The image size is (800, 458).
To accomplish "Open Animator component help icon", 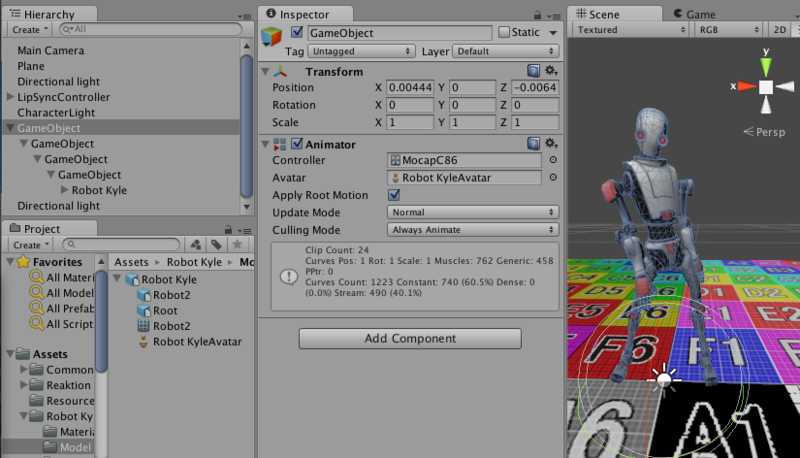I will [x=533, y=144].
